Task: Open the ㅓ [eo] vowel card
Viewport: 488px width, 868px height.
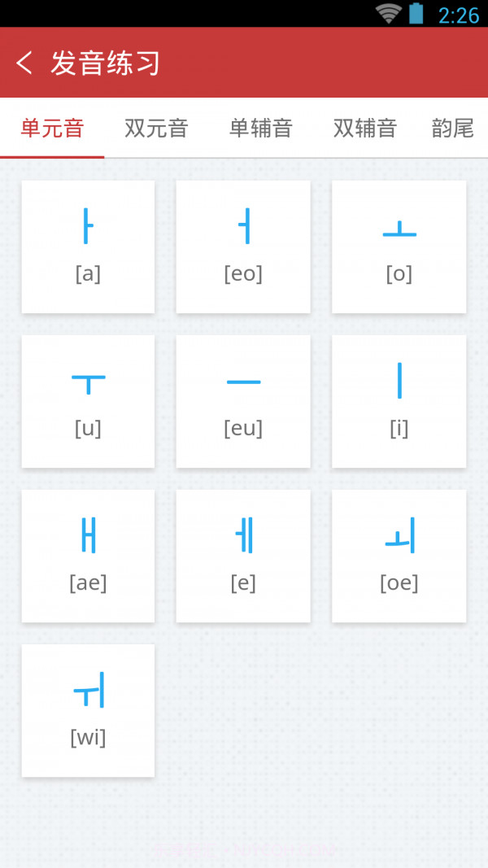Action: [x=243, y=246]
